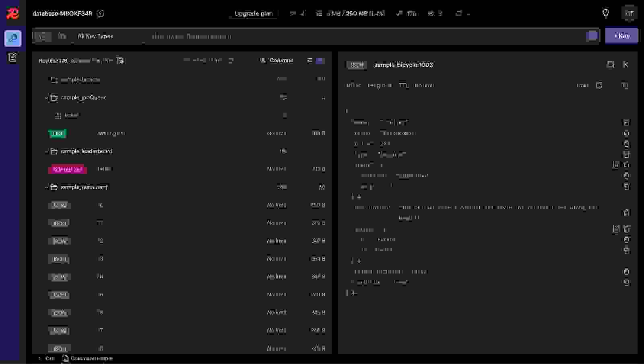This screenshot has width=644, height=364.
Task: Click the database info icon next to database-M8OKF34R
Action: pyautogui.click(x=101, y=13)
